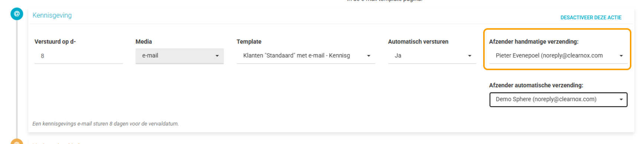This screenshot has width=644, height=144.
Task: Click the 'Verstuurd op d-' field containing 8
Action: [x=78, y=56]
